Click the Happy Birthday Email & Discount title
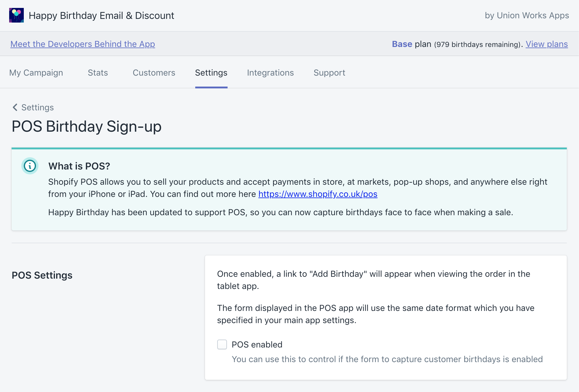Screen dimensions: 579x392 (x=101, y=16)
